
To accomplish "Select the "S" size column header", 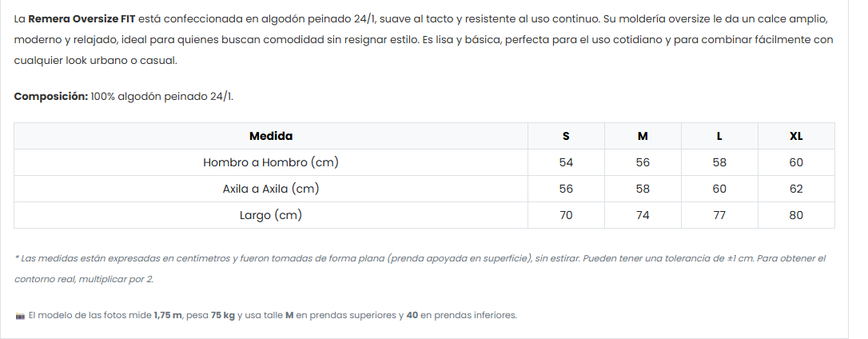I will 566,136.
